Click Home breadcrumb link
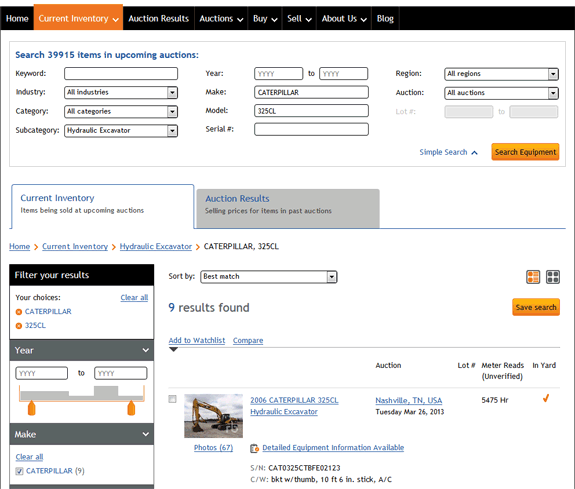 pos(19,247)
